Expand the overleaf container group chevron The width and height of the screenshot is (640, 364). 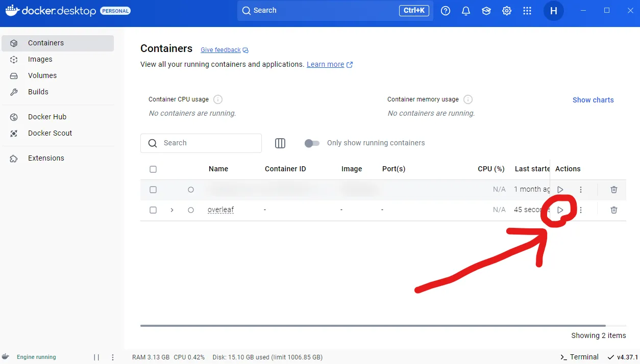pos(172,210)
